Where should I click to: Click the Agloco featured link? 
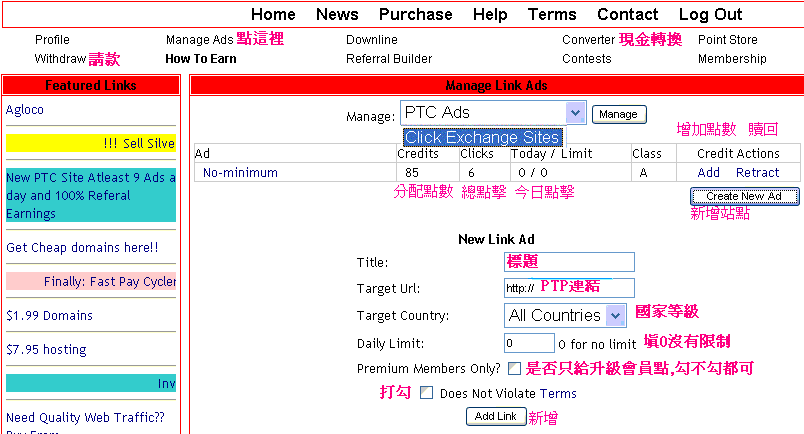(x=25, y=110)
